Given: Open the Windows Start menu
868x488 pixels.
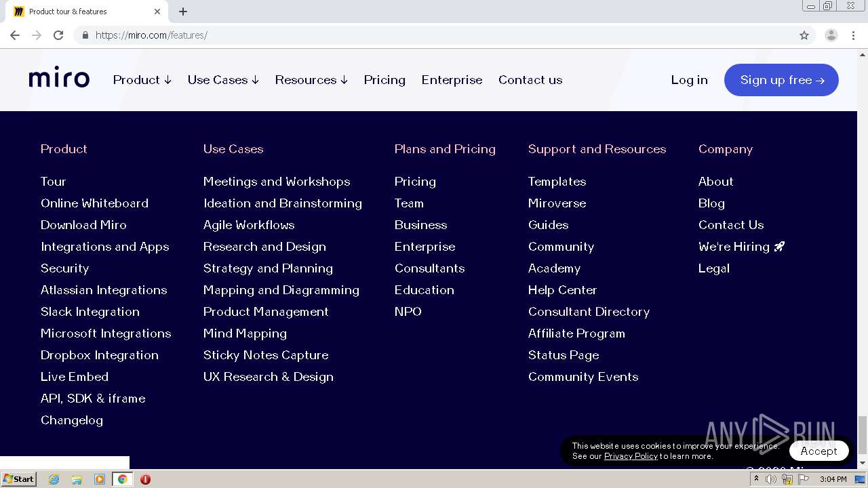Looking at the screenshot, I should pyautogui.click(x=18, y=479).
